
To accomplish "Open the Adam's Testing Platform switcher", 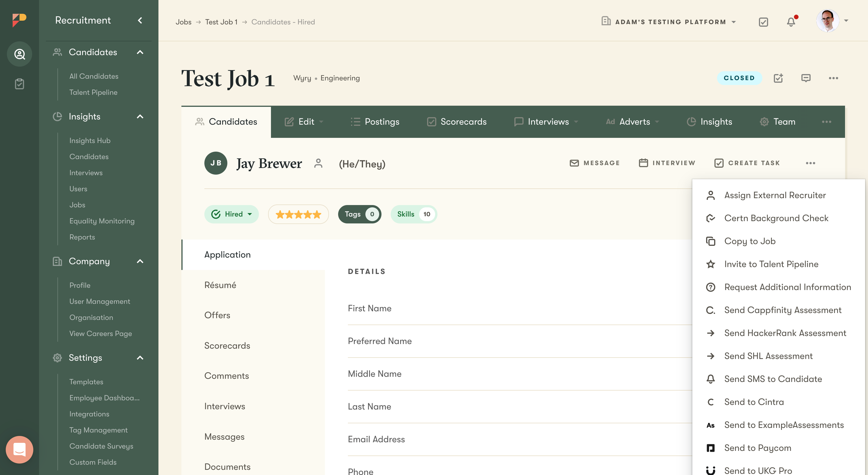I will click(x=669, y=22).
